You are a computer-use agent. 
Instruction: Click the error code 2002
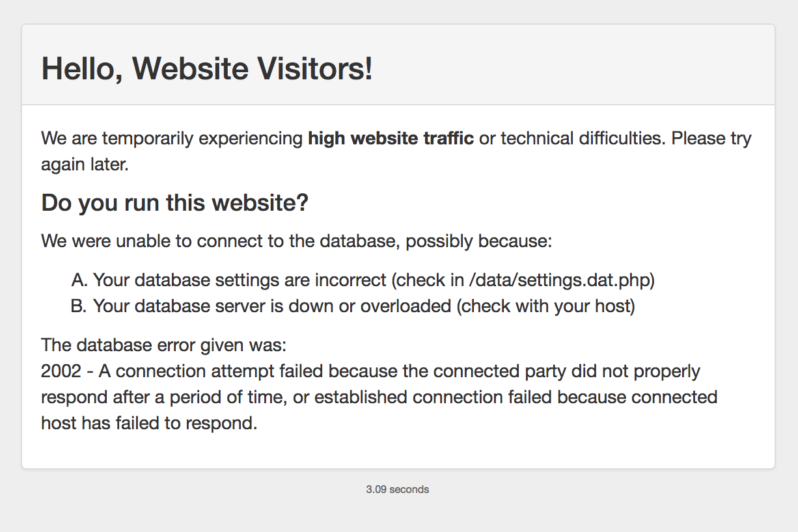point(61,371)
